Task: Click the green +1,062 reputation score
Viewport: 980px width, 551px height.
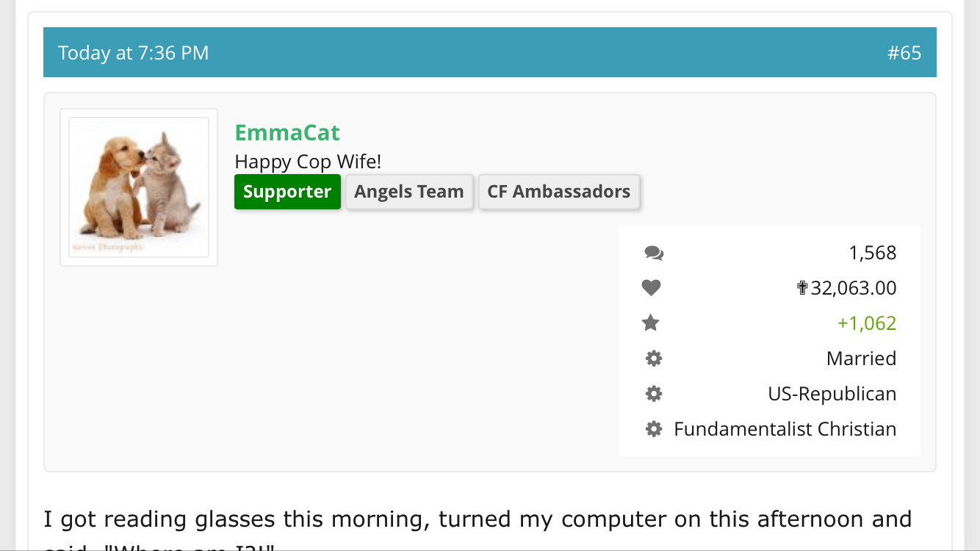Action: point(867,323)
